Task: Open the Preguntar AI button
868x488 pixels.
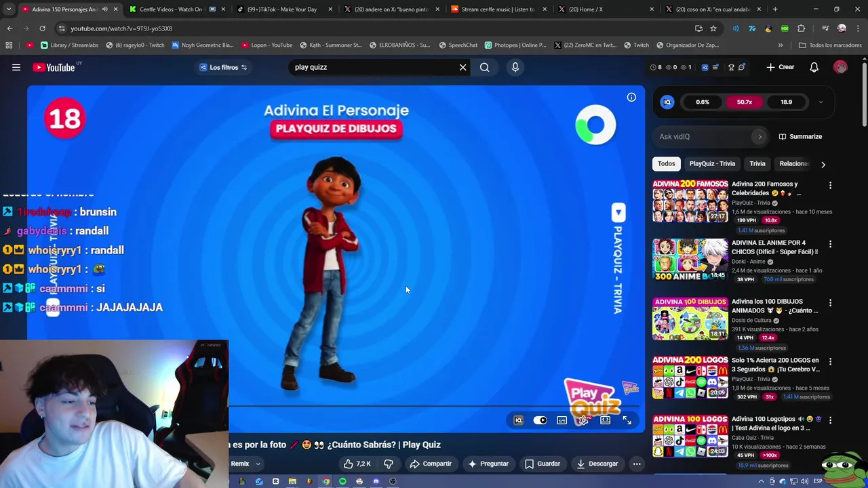Action: coord(488,464)
